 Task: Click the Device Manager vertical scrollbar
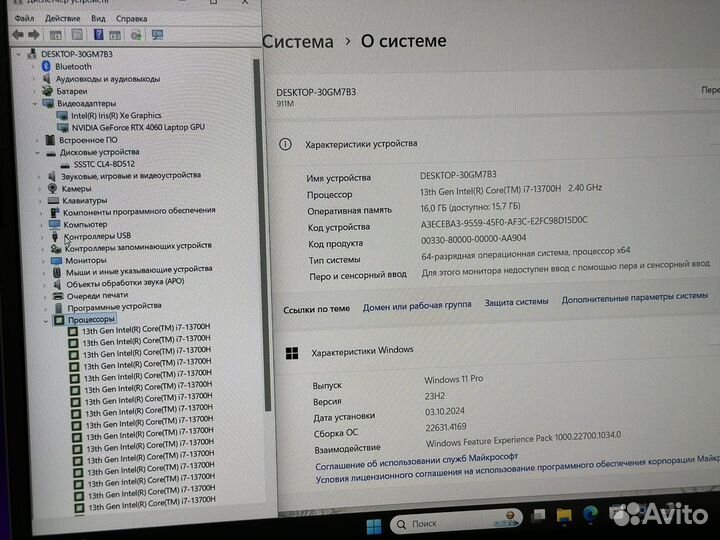point(260,234)
